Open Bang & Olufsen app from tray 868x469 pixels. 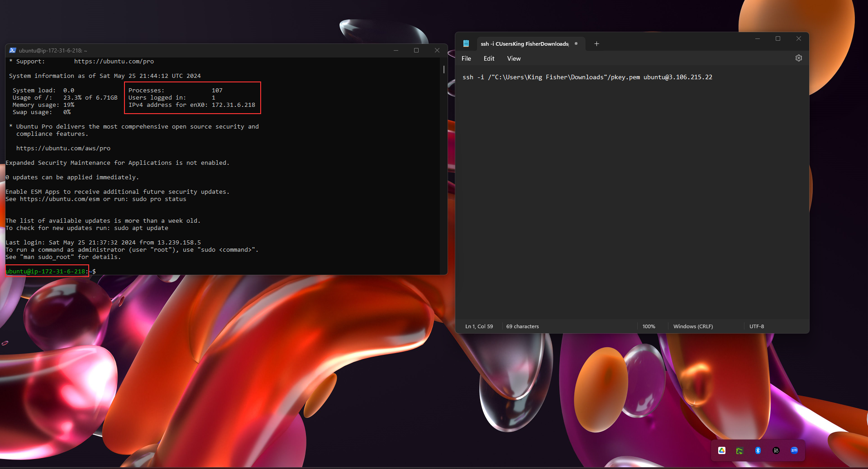776,450
